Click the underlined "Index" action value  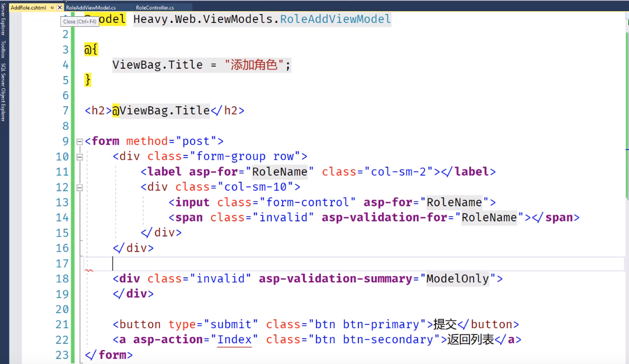[x=234, y=339]
